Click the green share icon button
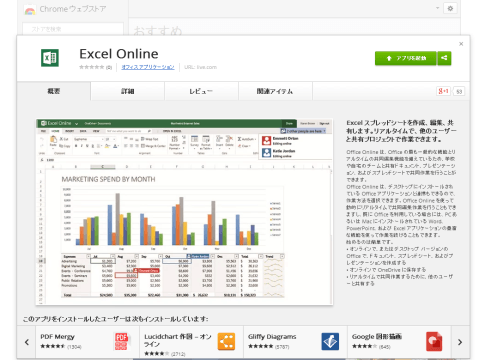The height and width of the screenshot is (360, 480). point(444,58)
